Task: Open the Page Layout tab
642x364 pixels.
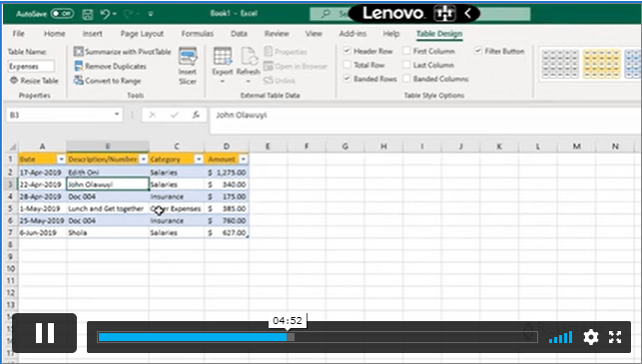Action: (142, 34)
